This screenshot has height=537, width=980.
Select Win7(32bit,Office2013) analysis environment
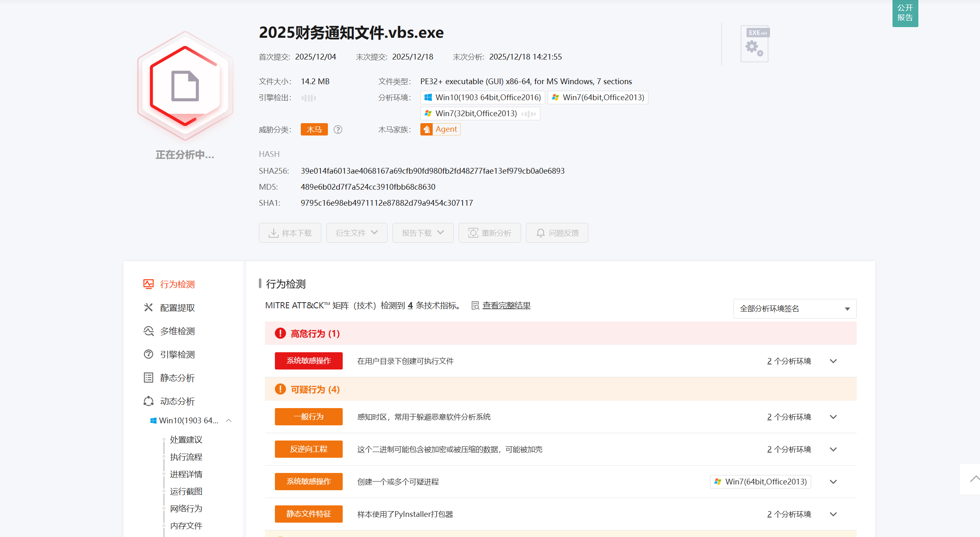(x=480, y=113)
